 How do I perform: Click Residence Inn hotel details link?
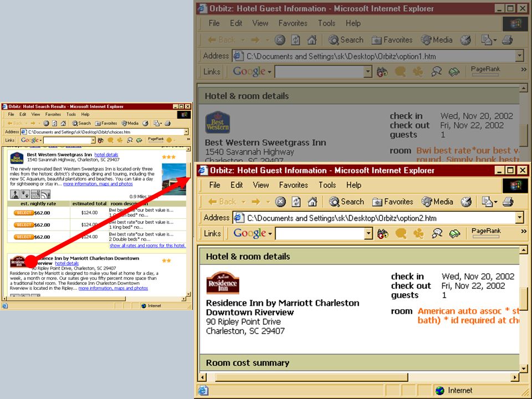(x=67, y=263)
